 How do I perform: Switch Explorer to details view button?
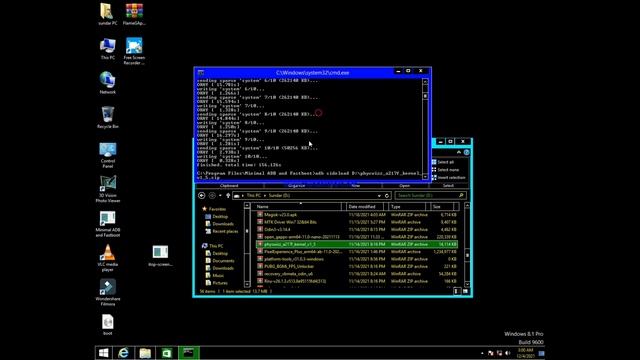[x=457, y=291]
